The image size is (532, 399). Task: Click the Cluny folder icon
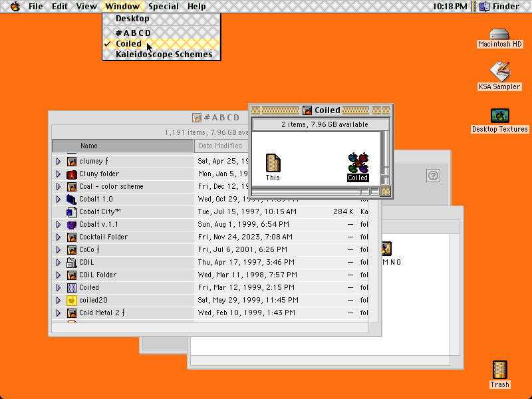(x=72, y=174)
